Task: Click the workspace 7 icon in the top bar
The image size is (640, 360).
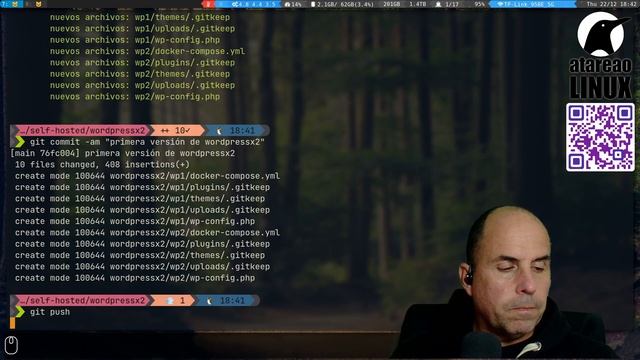Action: [x=11, y=4]
